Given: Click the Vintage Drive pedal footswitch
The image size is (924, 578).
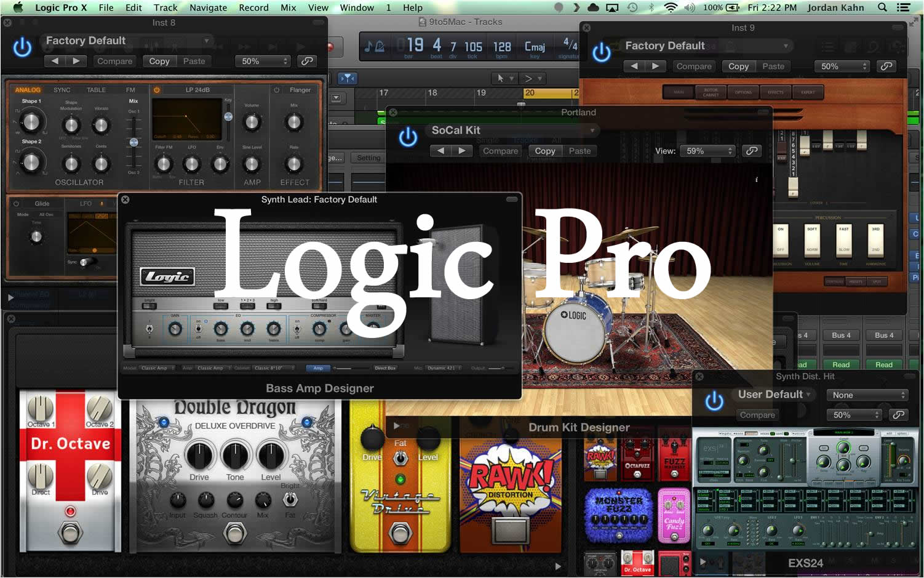Looking at the screenshot, I should click(x=400, y=532).
